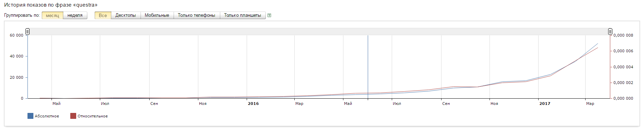This screenshot has width=644, height=130.
Task: Grab the left range slider handle
Action: [27, 32]
